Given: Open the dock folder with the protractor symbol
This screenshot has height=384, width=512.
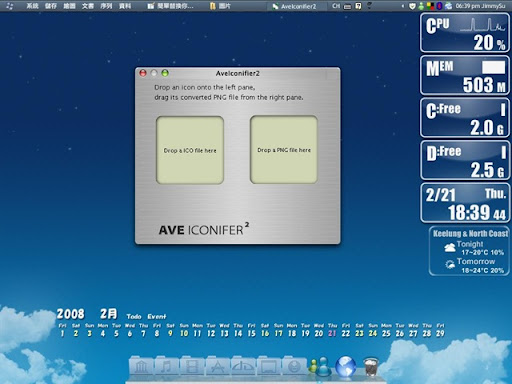Looking at the screenshot, I should (243, 367).
